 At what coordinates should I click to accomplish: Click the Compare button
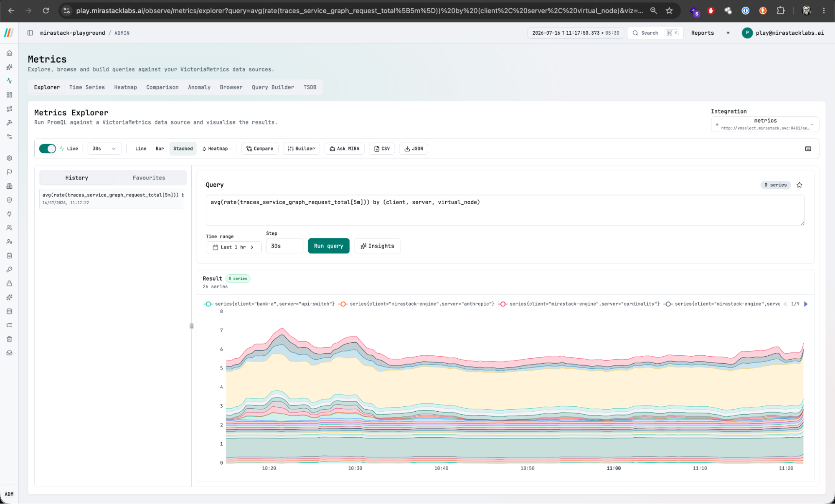pyautogui.click(x=260, y=149)
